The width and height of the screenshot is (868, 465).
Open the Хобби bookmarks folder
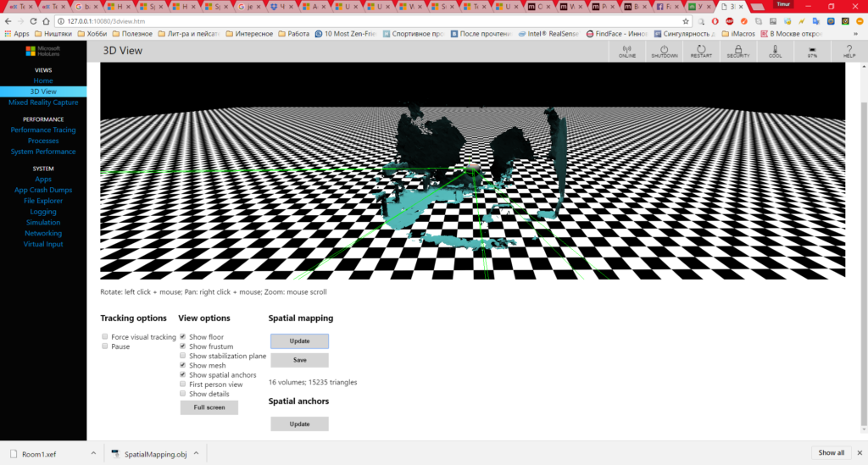click(92, 34)
